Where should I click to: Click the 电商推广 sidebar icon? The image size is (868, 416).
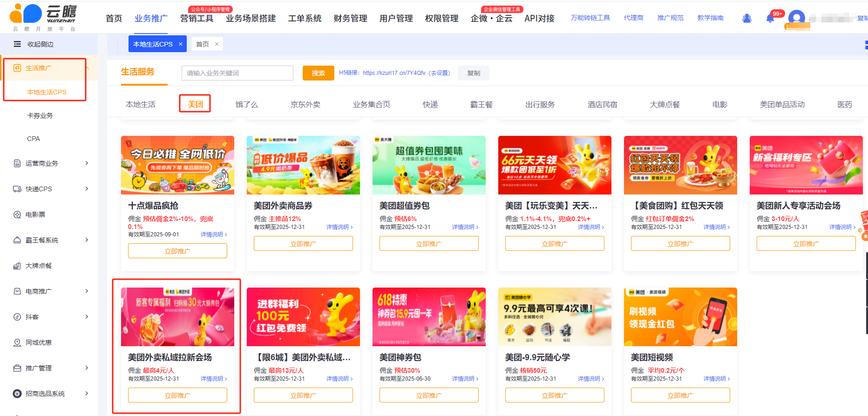click(x=17, y=291)
